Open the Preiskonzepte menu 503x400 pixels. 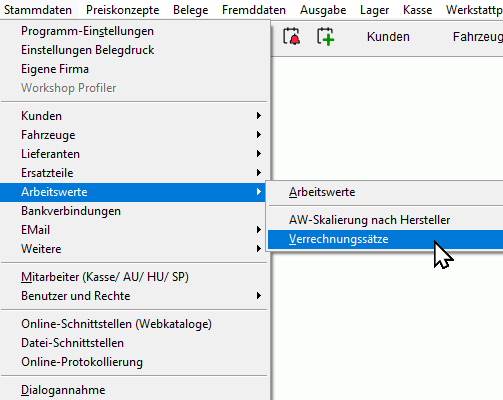tap(122, 10)
